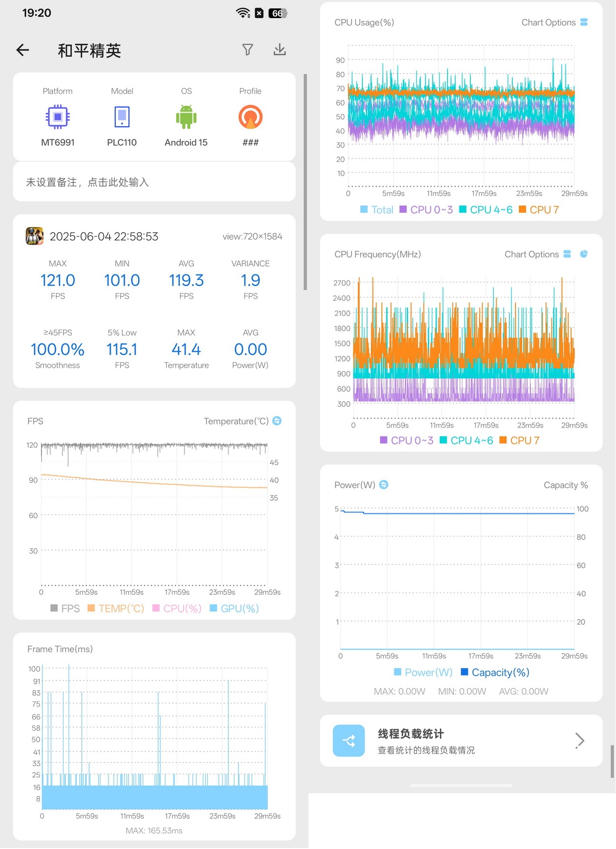Open CPU Frequency chart options bars icon
616x849 pixels.
[567, 254]
